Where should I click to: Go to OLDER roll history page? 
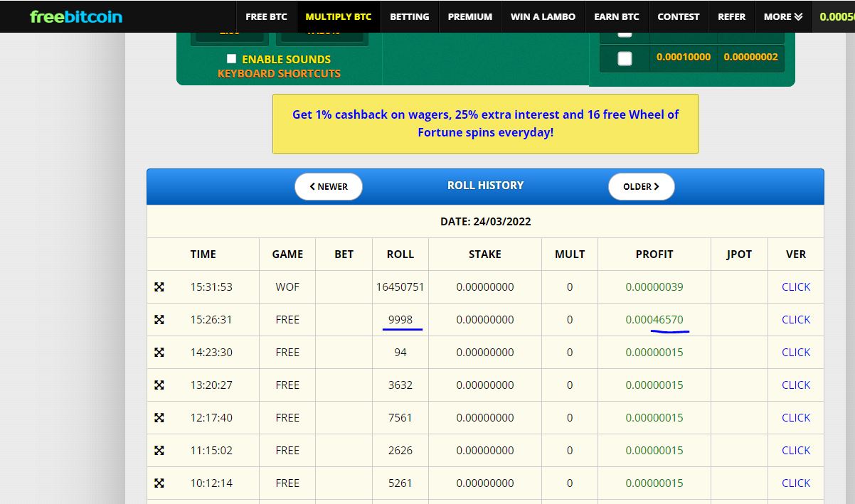[641, 187]
